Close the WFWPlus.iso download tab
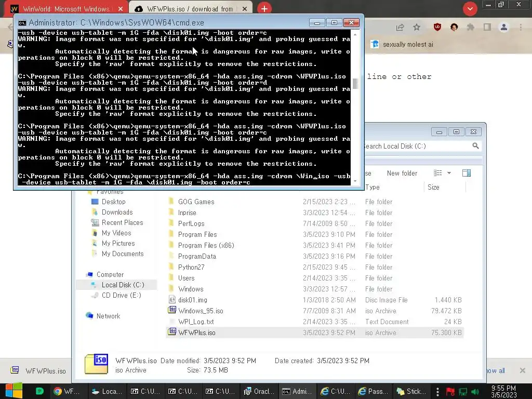 245,9
